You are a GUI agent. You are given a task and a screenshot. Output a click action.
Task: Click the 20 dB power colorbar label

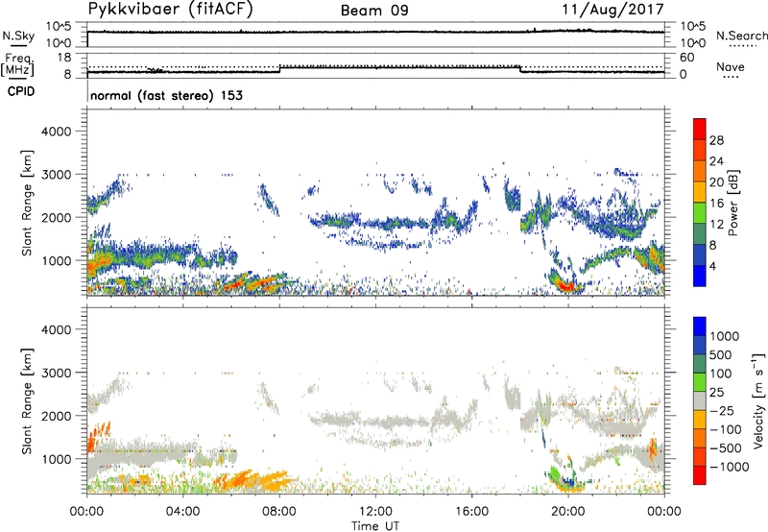click(716, 182)
